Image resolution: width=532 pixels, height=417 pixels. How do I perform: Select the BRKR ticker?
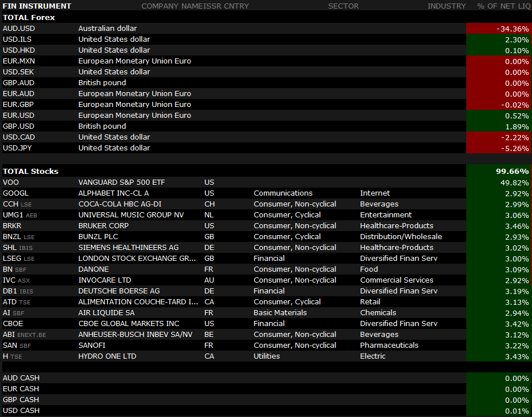(x=12, y=226)
